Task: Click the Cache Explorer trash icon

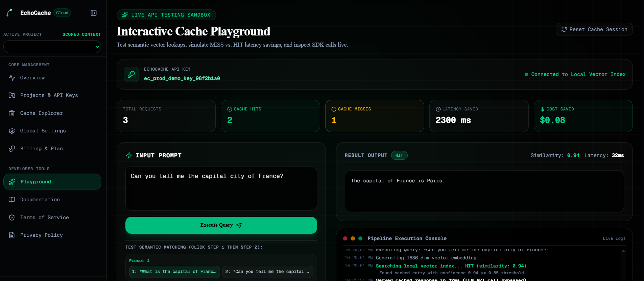Action: 12,113
